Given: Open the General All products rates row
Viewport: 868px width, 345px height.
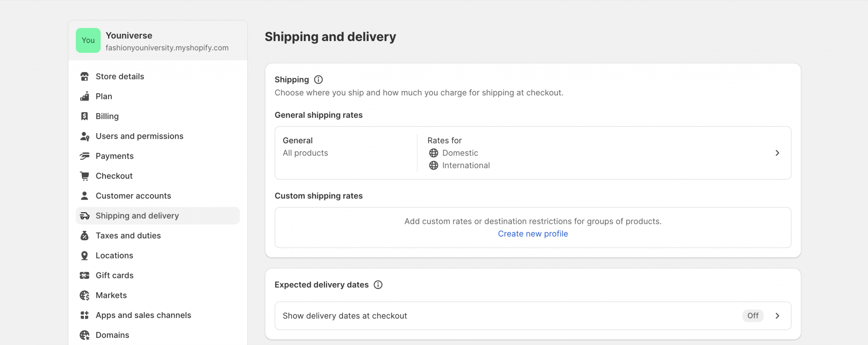Looking at the screenshot, I should [x=305, y=147].
